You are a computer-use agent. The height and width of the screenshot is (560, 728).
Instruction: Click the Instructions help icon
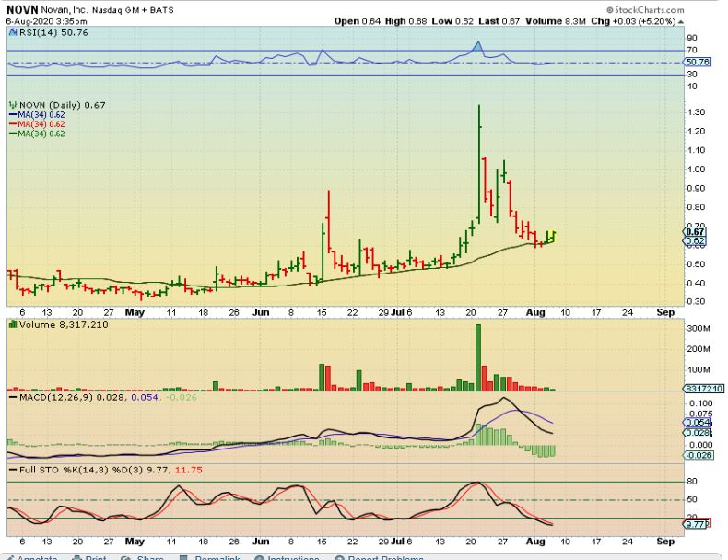click(259, 558)
